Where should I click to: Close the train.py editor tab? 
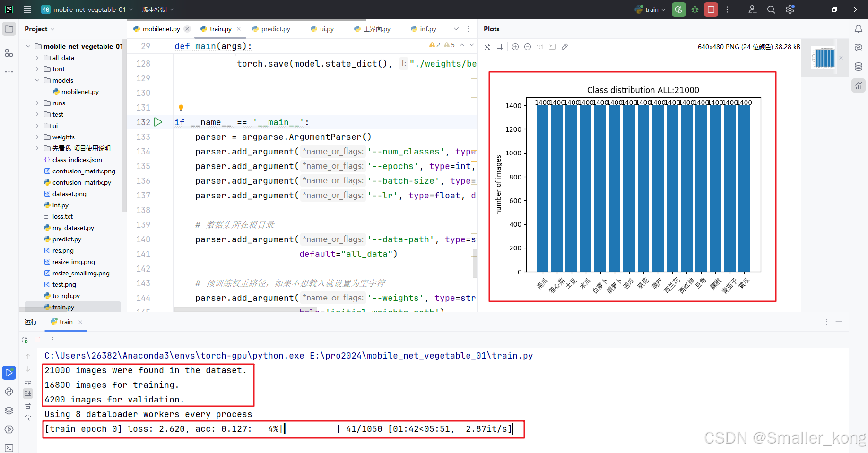tap(239, 29)
